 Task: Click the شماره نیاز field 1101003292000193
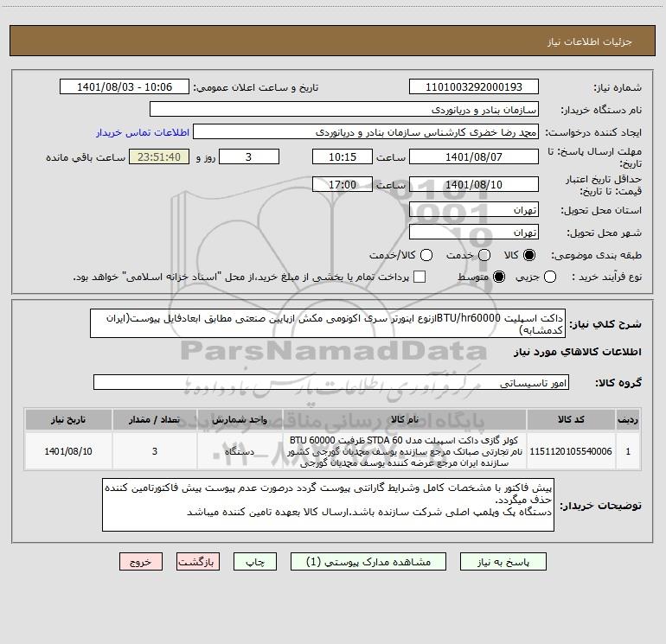[x=474, y=87]
